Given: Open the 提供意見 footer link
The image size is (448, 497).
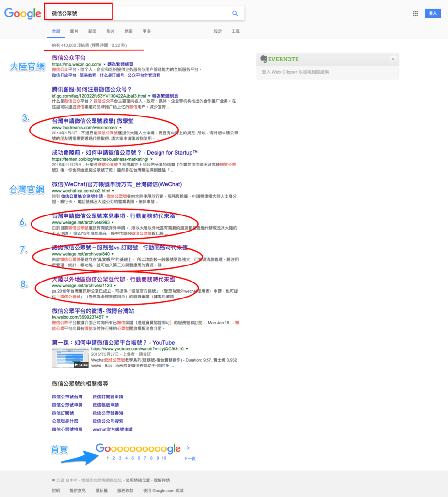Looking at the screenshot, I should pos(78,491).
